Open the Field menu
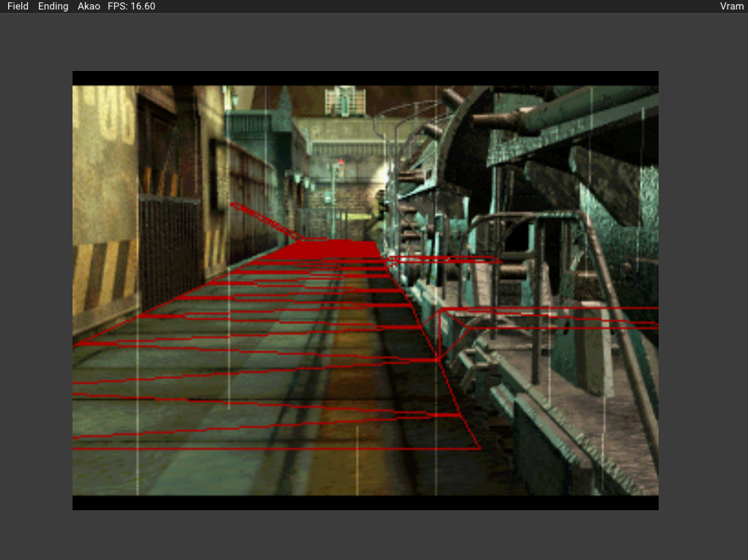Screen dimensions: 748x560 tap(18, 6)
